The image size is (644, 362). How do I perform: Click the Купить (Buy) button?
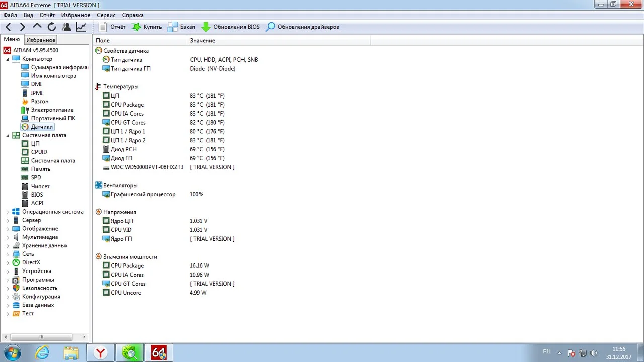[147, 27]
